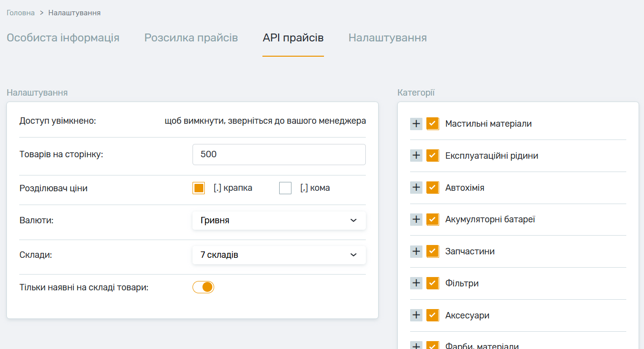
Task: Click the Фільтри category label
Action: tap(462, 283)
